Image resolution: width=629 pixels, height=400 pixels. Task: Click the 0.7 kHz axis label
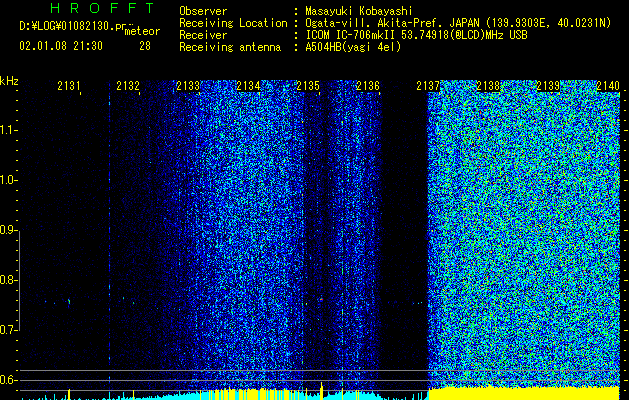point(7,330)
